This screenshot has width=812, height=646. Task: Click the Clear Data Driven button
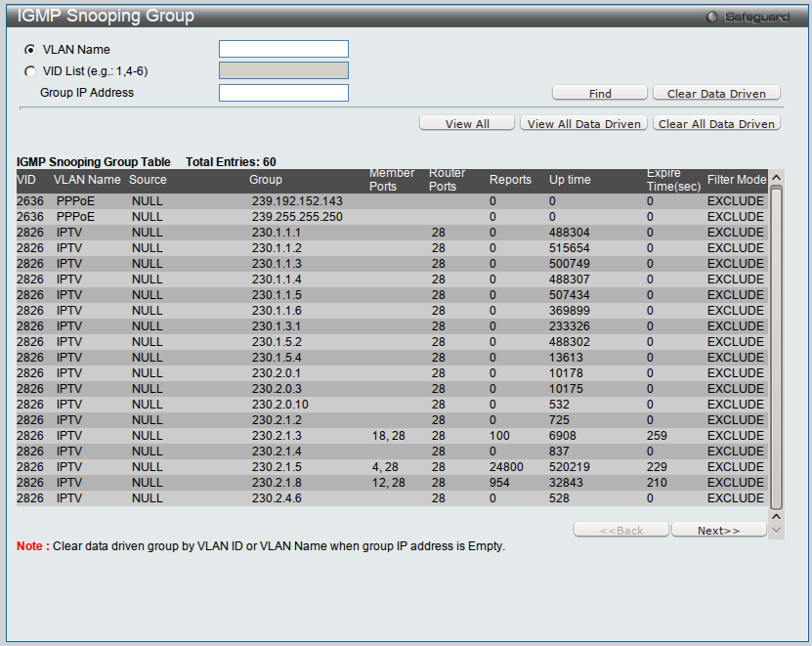coord(716,94)
